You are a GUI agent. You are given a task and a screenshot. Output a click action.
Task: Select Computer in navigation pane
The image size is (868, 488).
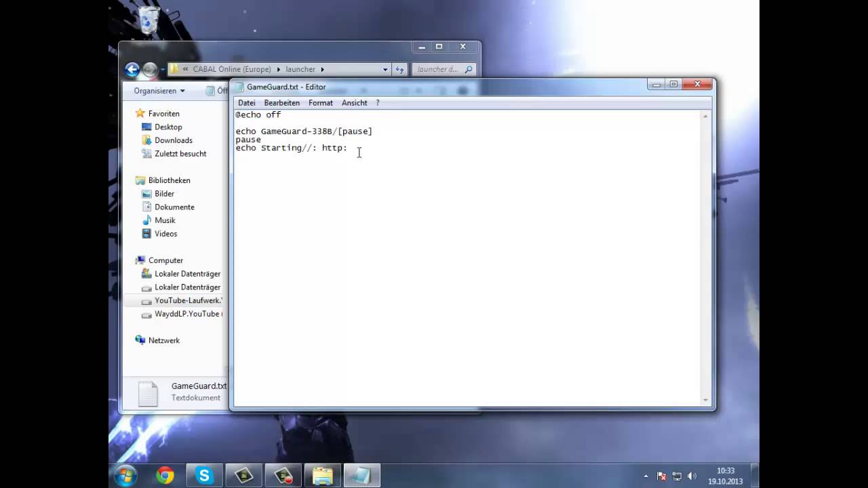point(165,260)
